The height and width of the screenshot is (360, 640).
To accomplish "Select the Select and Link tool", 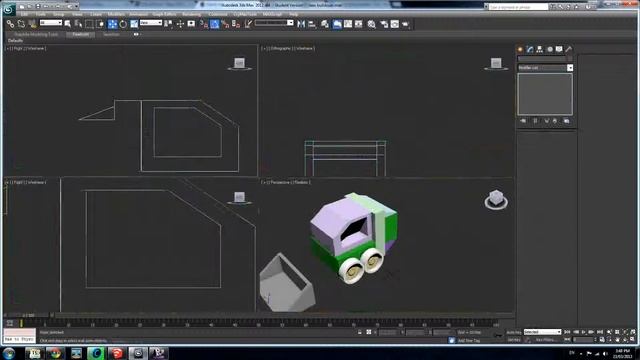I will [10, 24].
